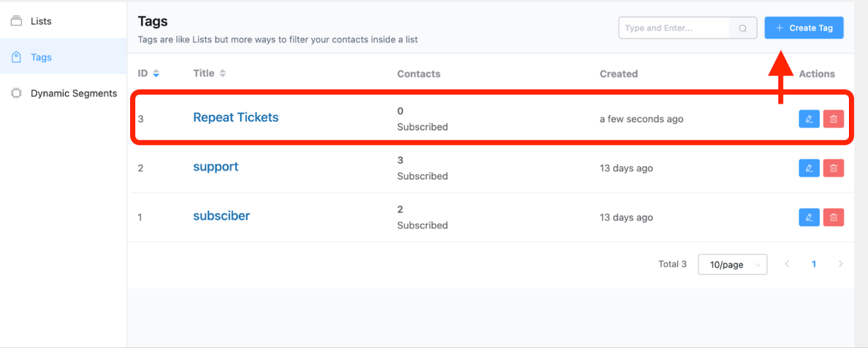Viewport: 868px width, 348px height.
Task: Click the edit pencil icon for support tag
Action: click(x=809, y=168)
